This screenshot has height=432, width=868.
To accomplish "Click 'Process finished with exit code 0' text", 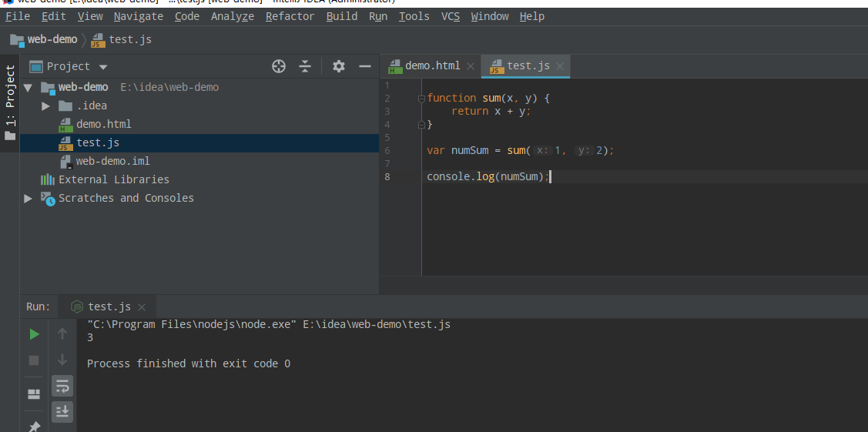I will point(189,364).
